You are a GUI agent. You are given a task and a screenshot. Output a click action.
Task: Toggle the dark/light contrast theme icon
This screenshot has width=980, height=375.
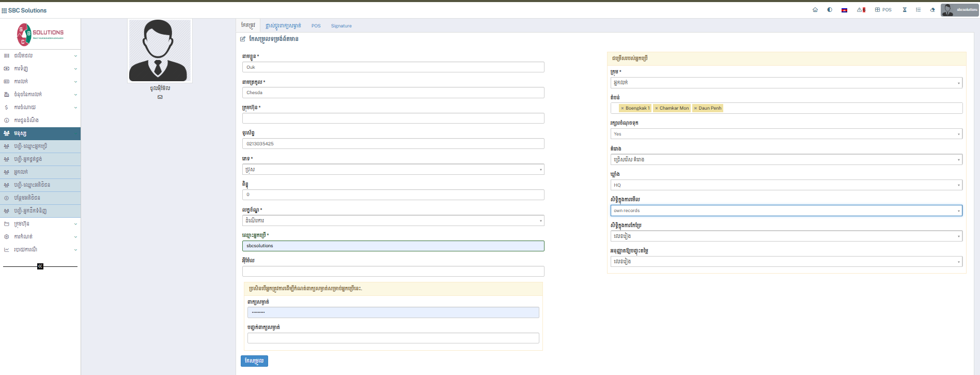830,10
